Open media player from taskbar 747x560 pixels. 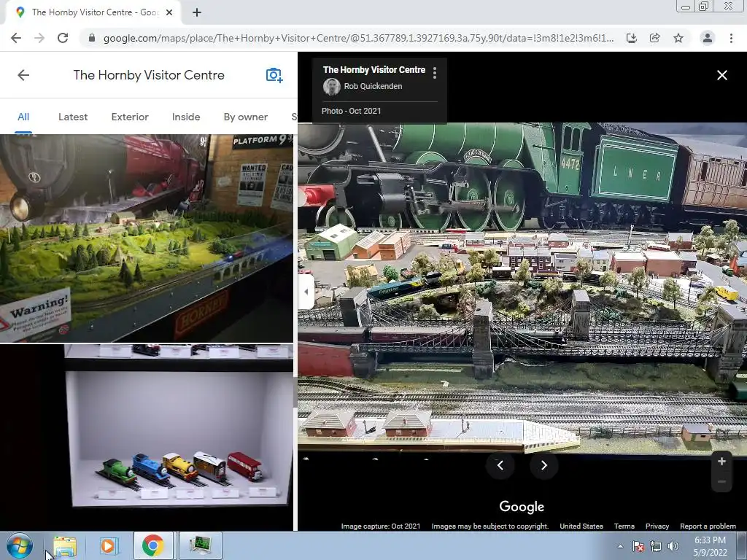[108, 545]
